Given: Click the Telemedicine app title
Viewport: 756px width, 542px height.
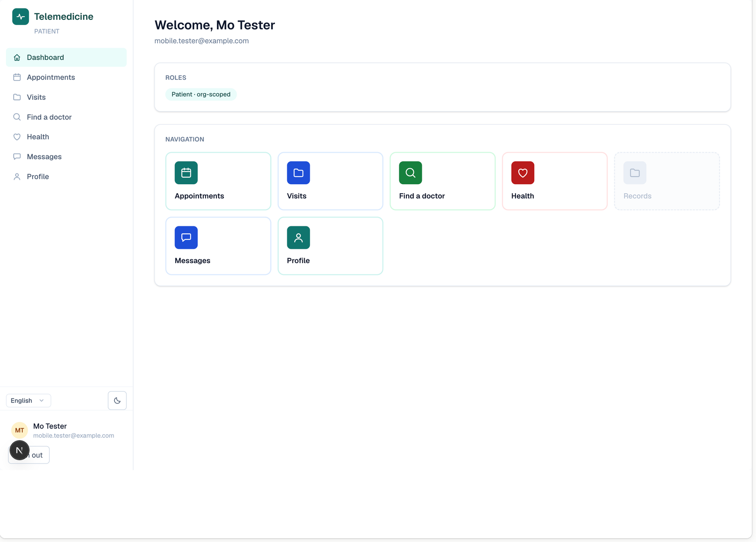Looking at the screenshot, I should 64,17.
